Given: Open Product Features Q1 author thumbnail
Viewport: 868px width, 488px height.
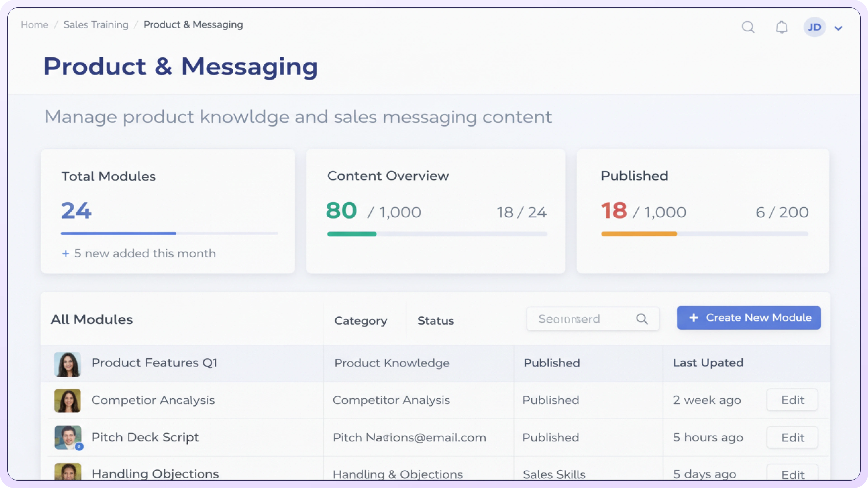Looking at the screenshot, I should point(67,364).
